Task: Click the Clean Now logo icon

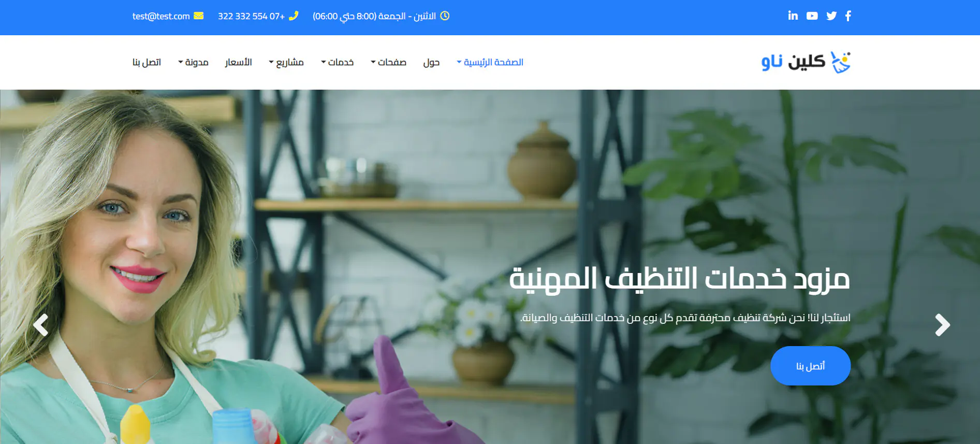Action: coord(841,62)
